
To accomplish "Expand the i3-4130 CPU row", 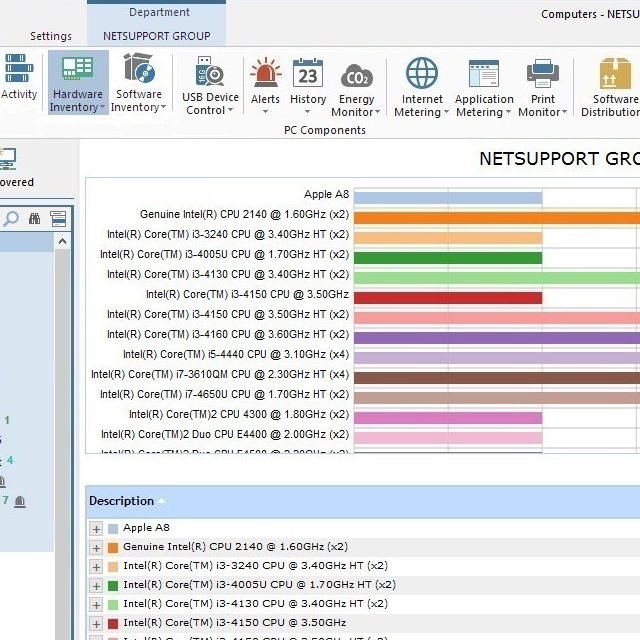I will point(96,605).
